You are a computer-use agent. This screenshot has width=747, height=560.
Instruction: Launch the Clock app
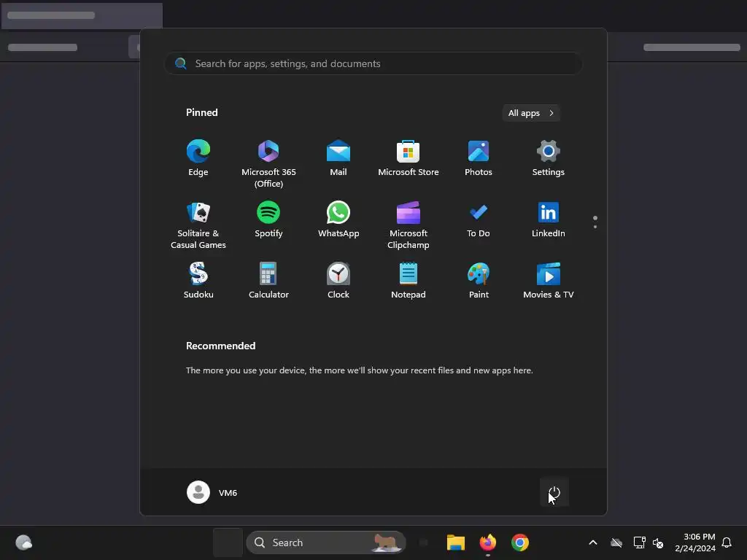(x=338, y=281)
